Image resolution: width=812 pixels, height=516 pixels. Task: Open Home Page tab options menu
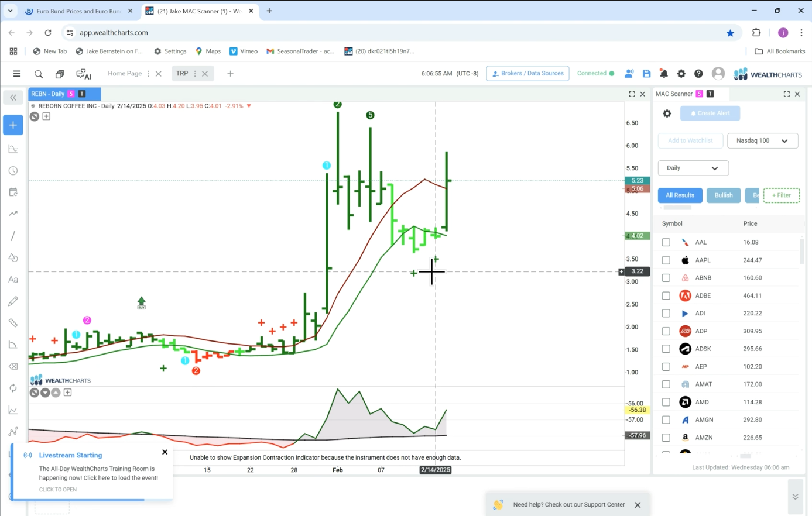point(149,74)
